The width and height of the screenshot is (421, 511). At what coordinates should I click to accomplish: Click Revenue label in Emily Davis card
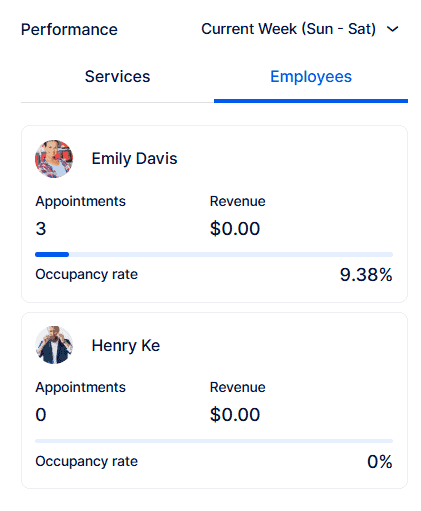[x=238, y=201]
